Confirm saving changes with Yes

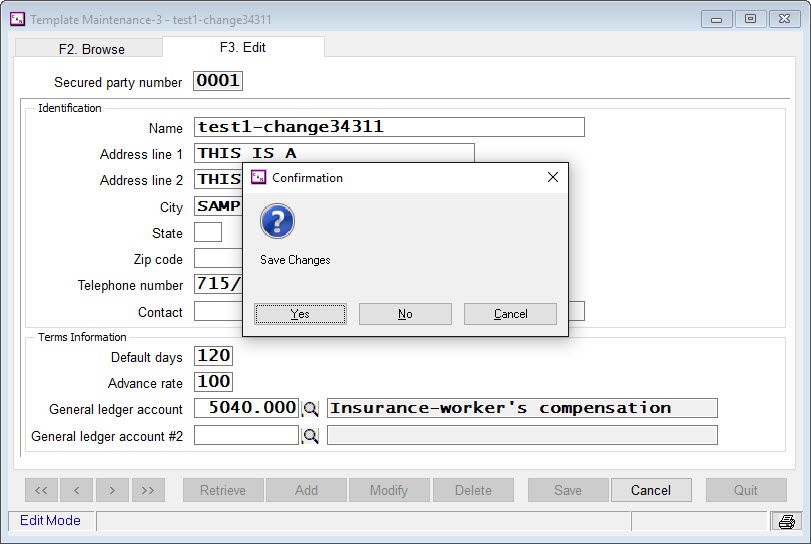[300, 314]
